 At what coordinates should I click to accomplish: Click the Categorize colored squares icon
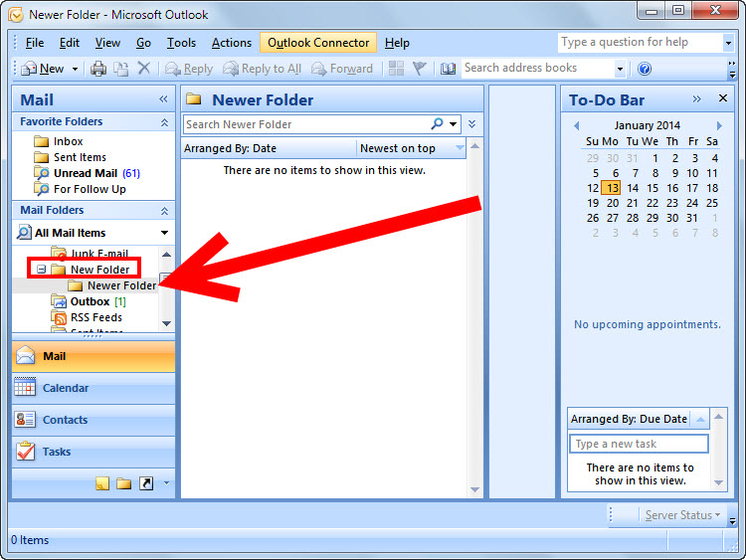(x=396, y=68)
